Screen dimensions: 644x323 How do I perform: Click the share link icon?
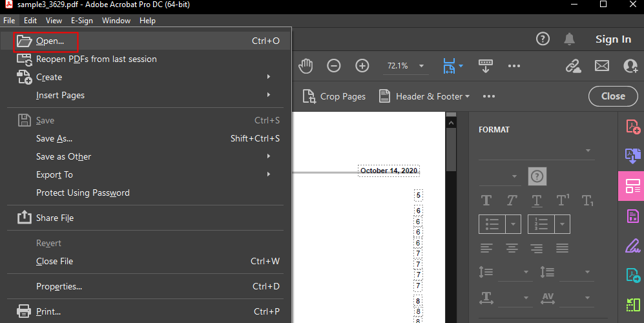point(574,66)
